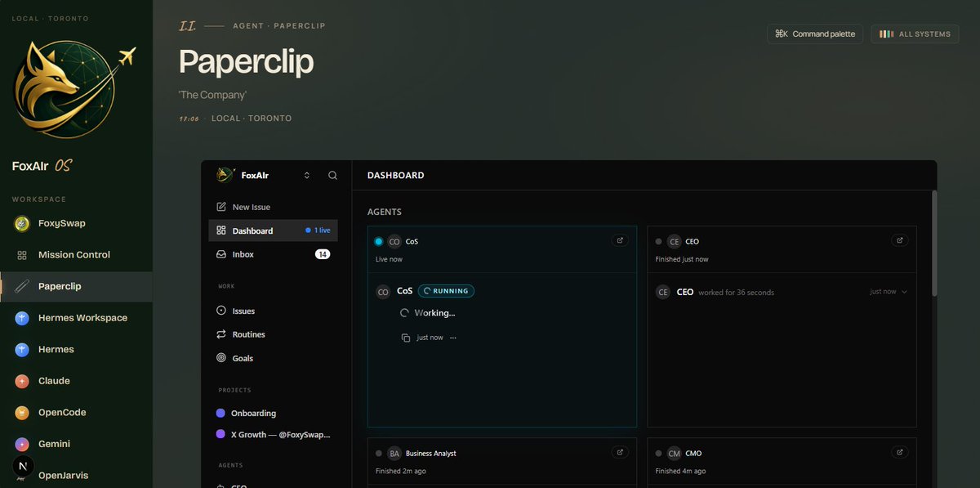980x488 pixels.
Task: Click the Issues circle icon
Action: pos(221,311)
